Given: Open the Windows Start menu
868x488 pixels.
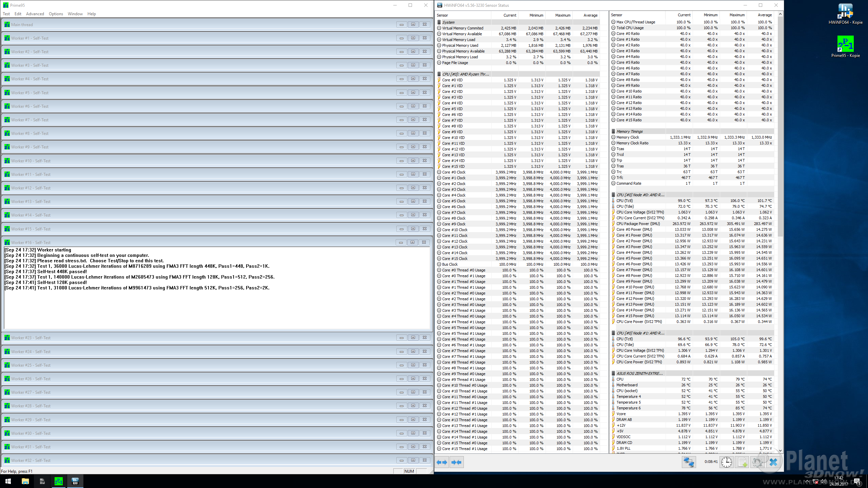Looking at the screenshot, I should (x=8, y=481).
